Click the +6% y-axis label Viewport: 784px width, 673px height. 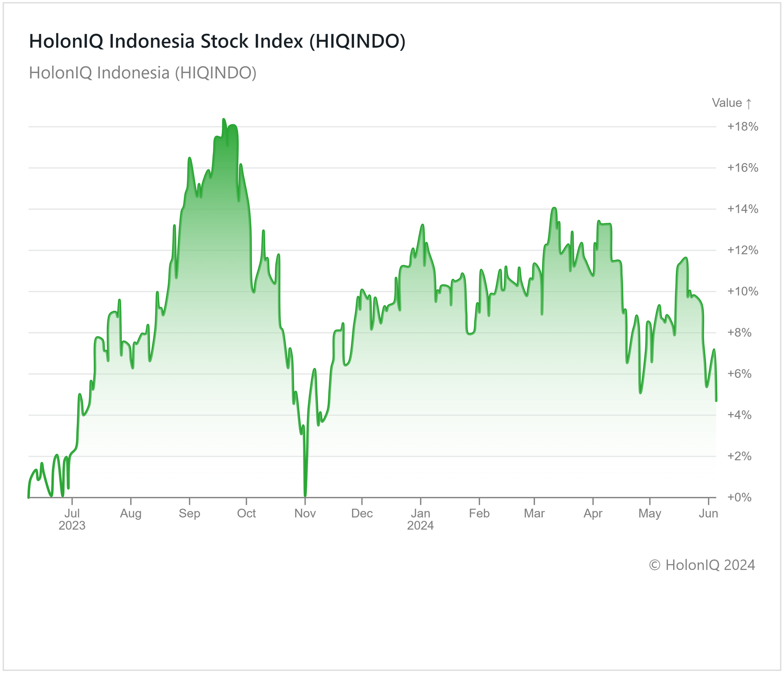pyautogui.click(x=739, y=374)
